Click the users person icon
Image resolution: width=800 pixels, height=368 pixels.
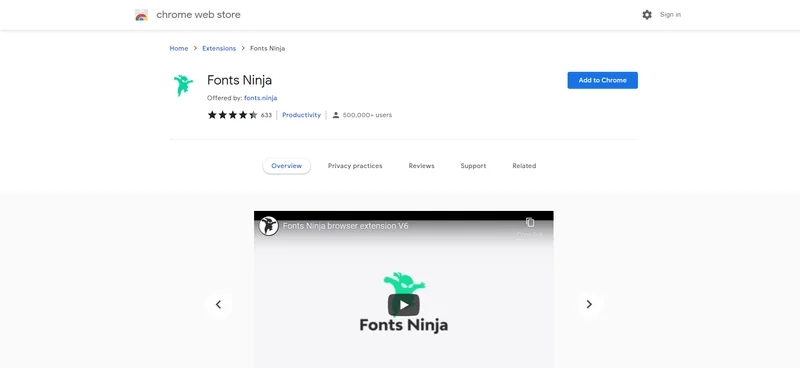point(336,115)
